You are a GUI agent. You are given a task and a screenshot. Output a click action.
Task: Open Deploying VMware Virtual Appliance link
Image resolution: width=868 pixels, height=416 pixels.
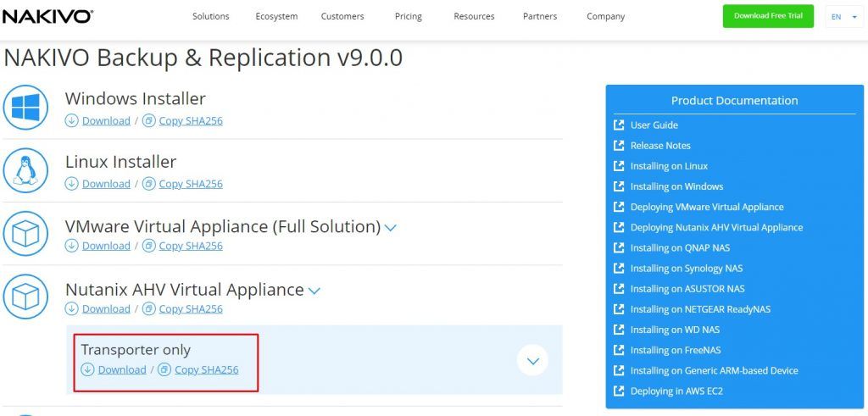707,207
